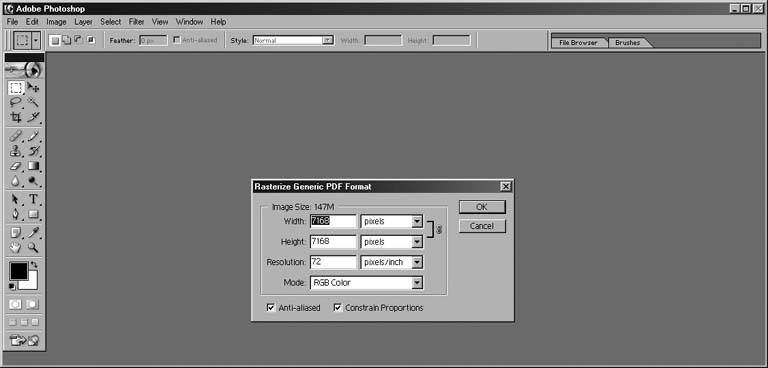Click the Adobe Online feather graphic
This screenshot has width=768, height=368.
(24, 71)
